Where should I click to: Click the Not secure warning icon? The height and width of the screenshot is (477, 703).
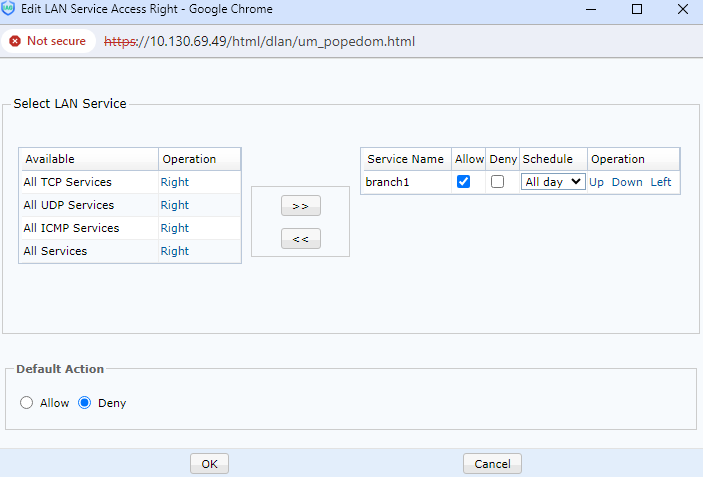click(15, 42)
